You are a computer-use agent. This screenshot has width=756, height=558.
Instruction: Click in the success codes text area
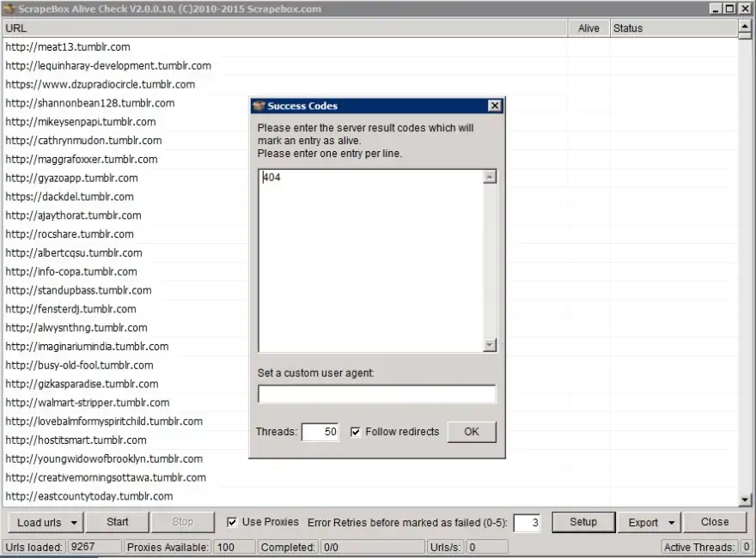tap(371, 261)
